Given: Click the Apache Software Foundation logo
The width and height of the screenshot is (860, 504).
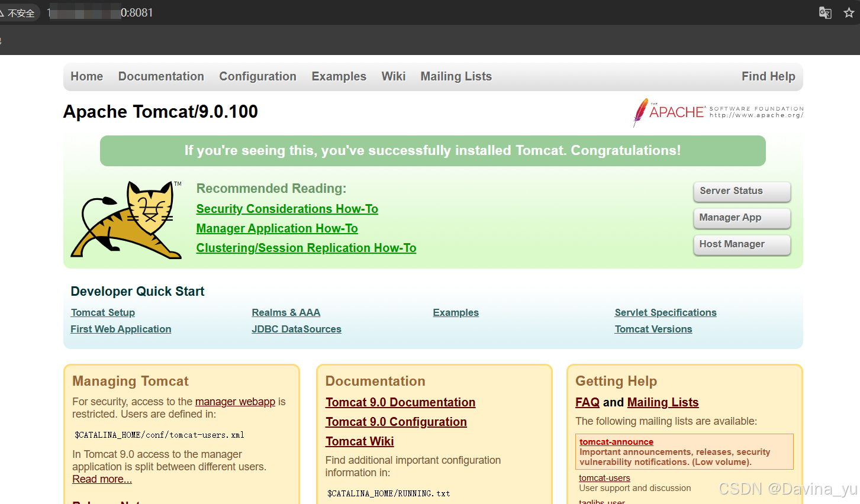Looking at the screenshot, I should click(x=718, y=112).
